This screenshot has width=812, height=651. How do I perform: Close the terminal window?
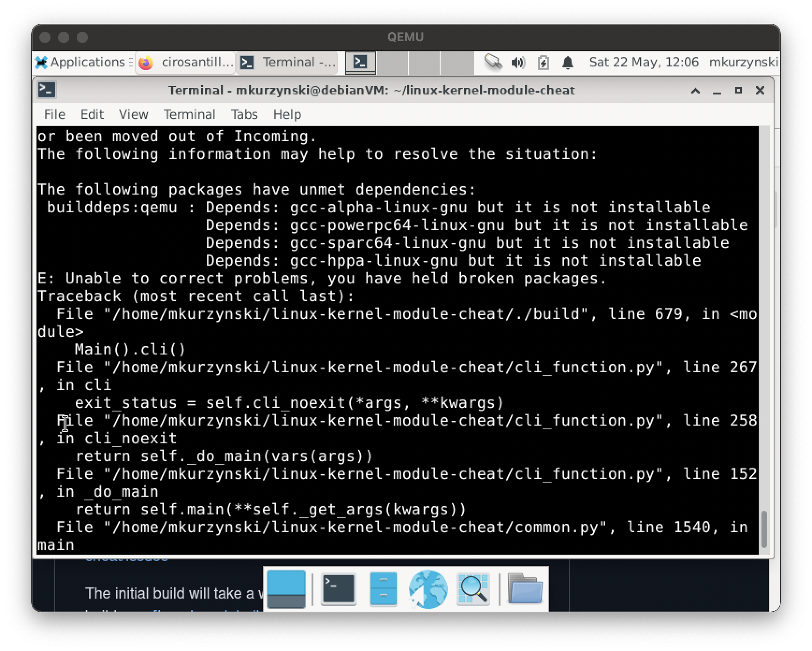coord(760,90)
